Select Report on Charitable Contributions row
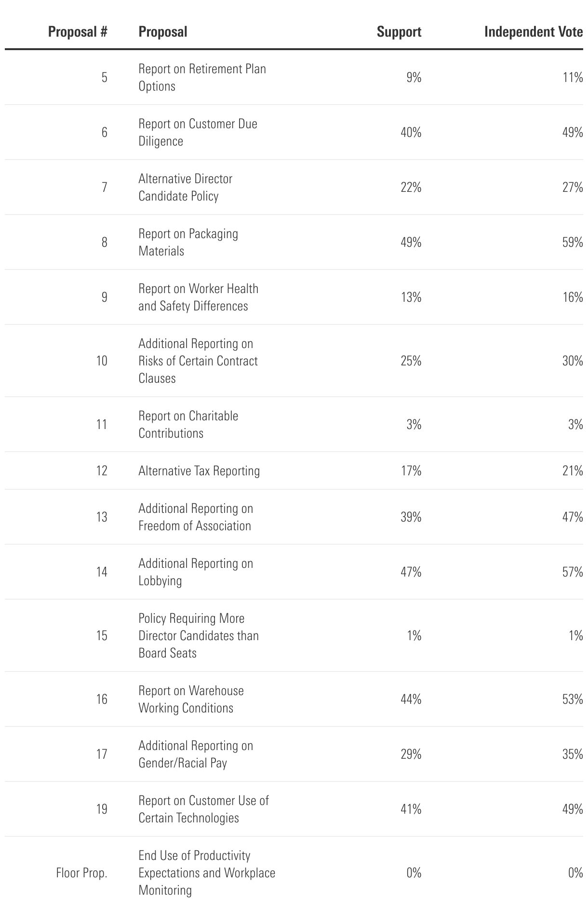Screen dimensions: 588x913 294,425
